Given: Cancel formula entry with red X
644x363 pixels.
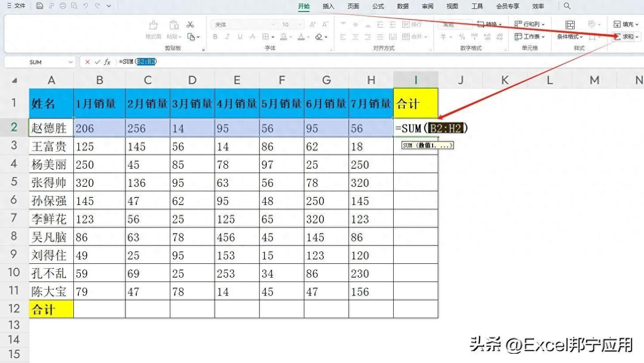Looking at the screenshot, I should (x=88, y=62).
